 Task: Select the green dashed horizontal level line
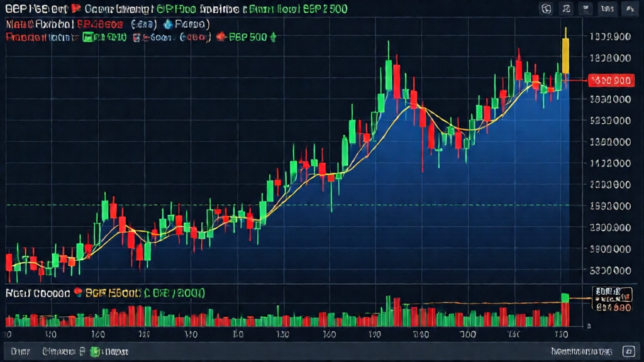point(287,204)
